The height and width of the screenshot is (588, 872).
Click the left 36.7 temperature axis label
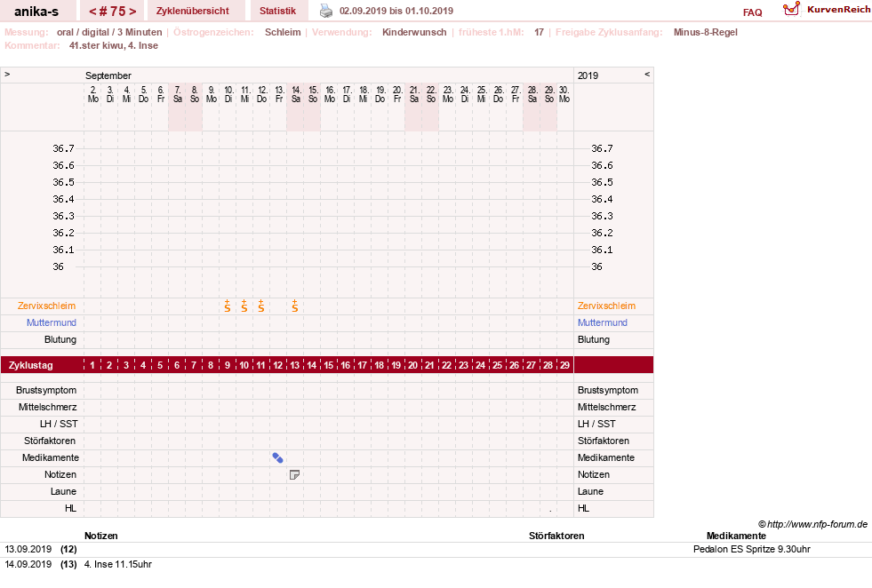coord(63,148)
